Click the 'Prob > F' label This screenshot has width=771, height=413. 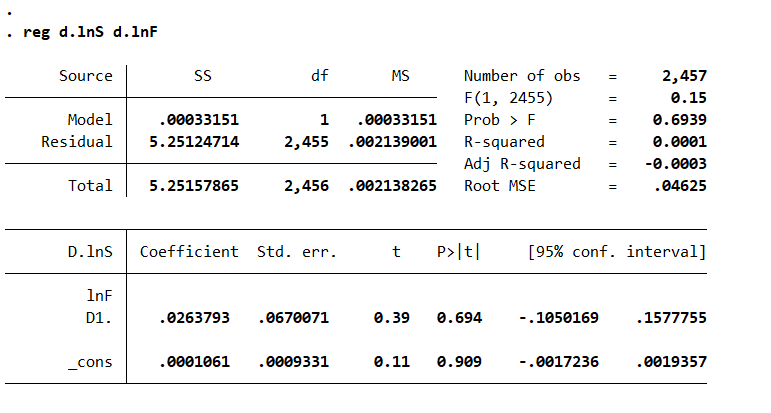tap(497, 120)
